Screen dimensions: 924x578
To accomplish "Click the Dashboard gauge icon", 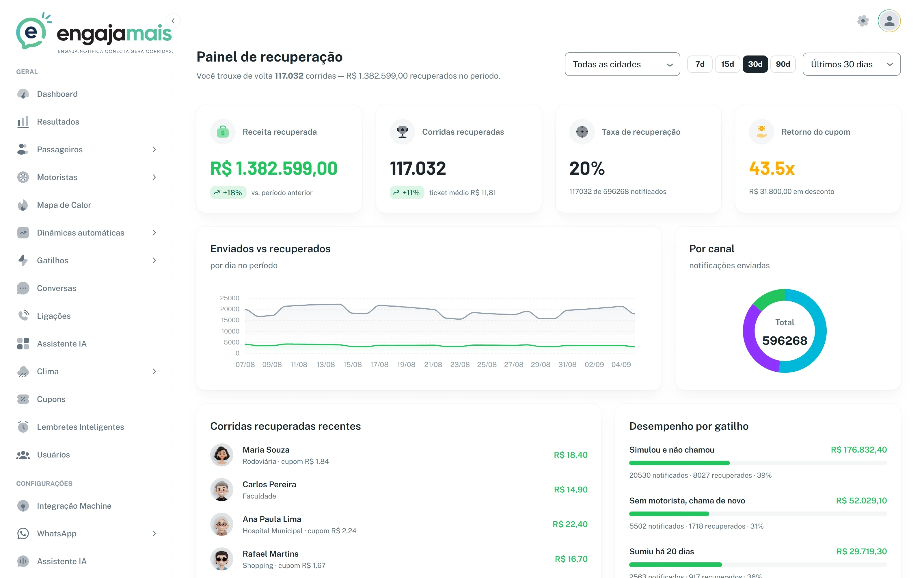I will (23, 94).
